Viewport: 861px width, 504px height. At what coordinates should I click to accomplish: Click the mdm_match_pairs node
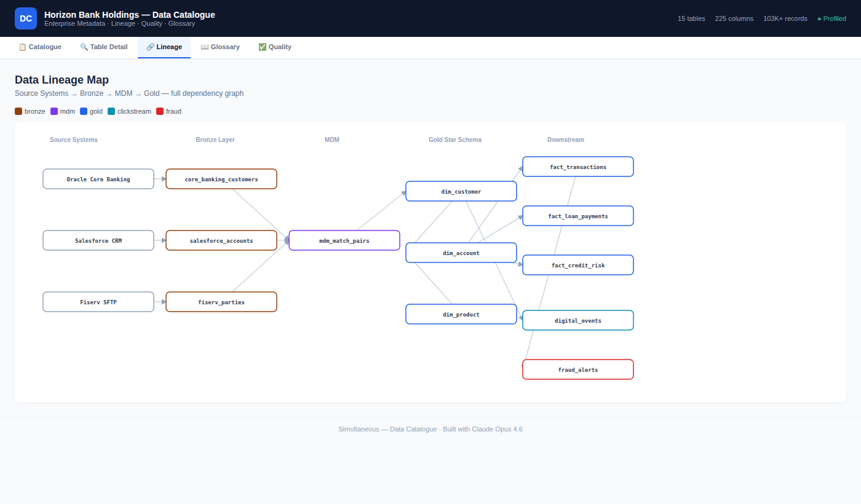click(x=344, y=240)
